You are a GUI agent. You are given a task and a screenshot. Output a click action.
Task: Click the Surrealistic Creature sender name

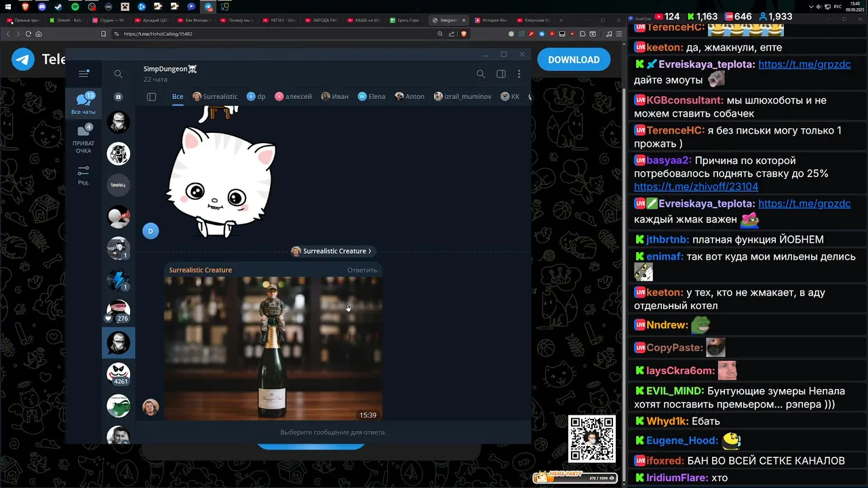[200, 270]
